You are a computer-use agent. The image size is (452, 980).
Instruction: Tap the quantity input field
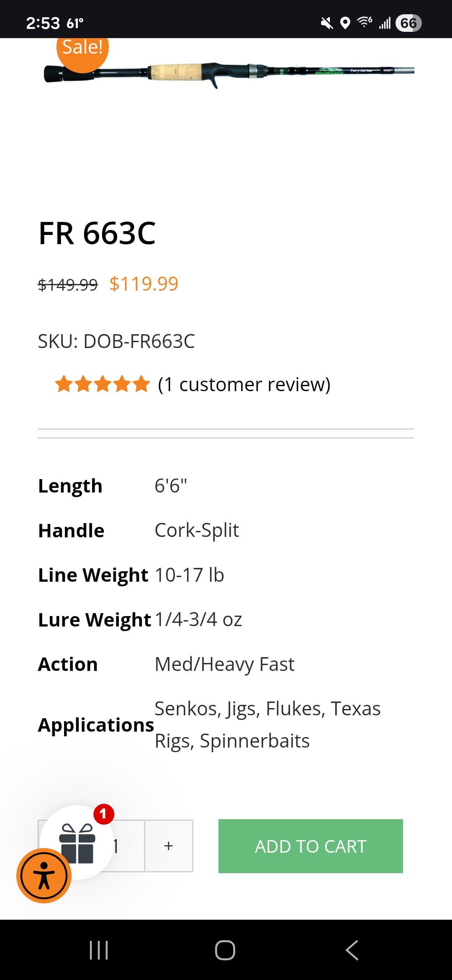tap(126, 846)
